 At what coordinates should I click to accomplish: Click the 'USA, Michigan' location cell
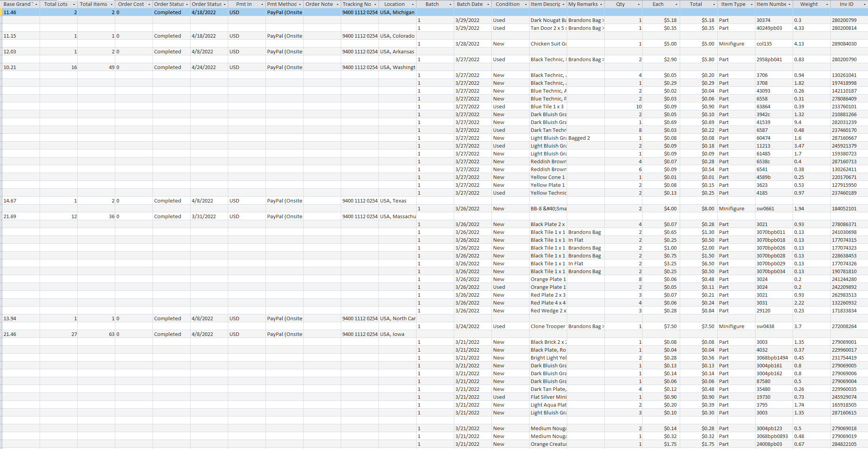pyautogui.click(x=397, y=12)
